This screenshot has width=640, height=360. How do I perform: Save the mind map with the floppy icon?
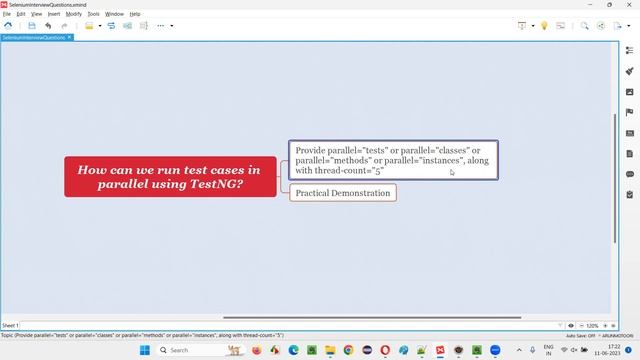(x=32, y=26)
